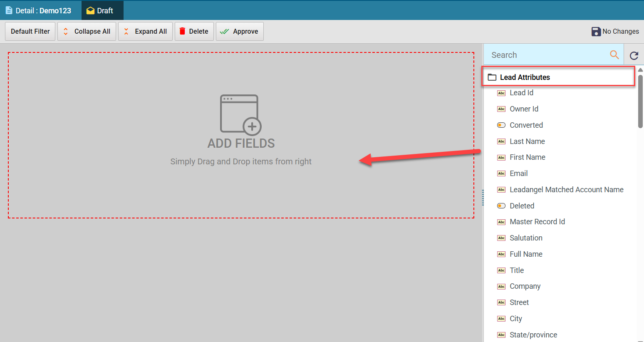This screenshot has height=342, width=644.
Task: Click the Abc icon beside Last Name
Action: [x=501, y=141]
